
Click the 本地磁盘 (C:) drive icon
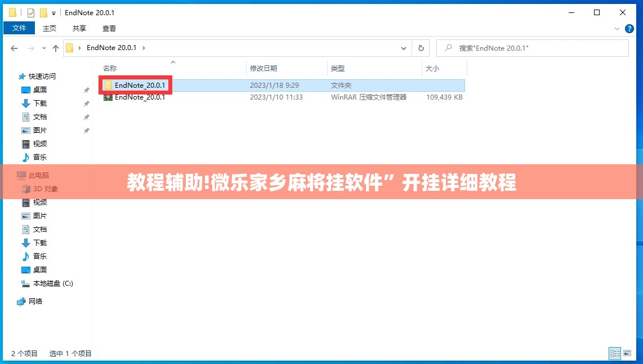[25, 283]
